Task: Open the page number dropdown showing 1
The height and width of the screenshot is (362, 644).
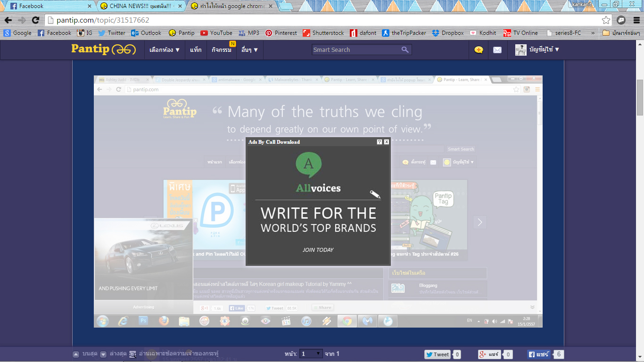Action: 311,354
